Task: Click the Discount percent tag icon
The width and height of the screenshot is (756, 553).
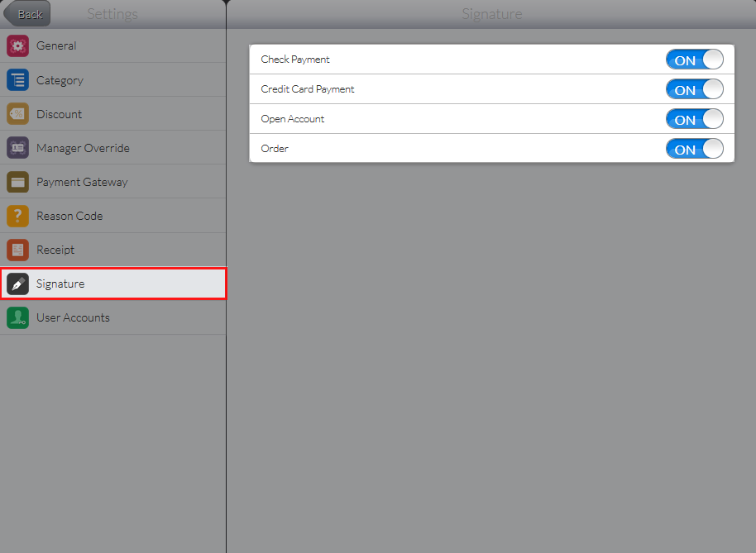Action: pyautogui.click(x=18, y=114)
